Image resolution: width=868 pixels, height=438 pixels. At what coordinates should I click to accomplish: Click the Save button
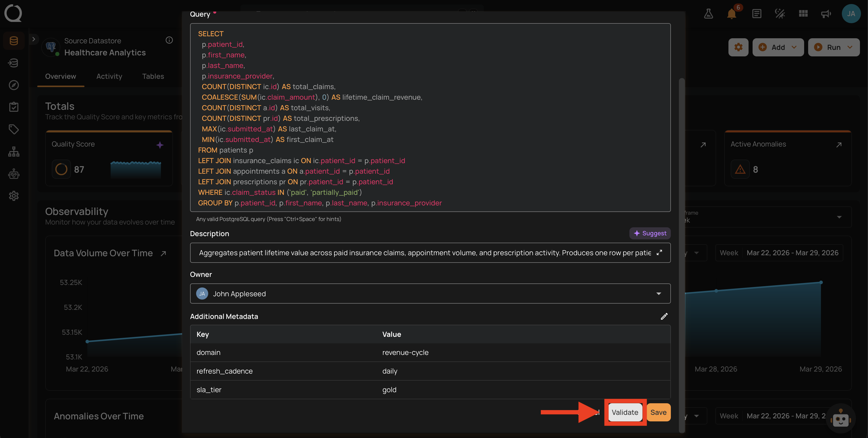coord(658,412)
